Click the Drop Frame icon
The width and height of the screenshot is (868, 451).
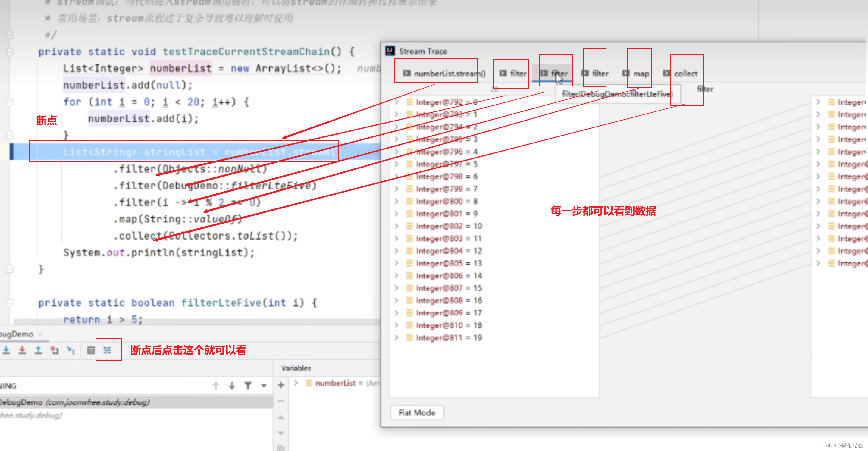(x=54, y=350)
